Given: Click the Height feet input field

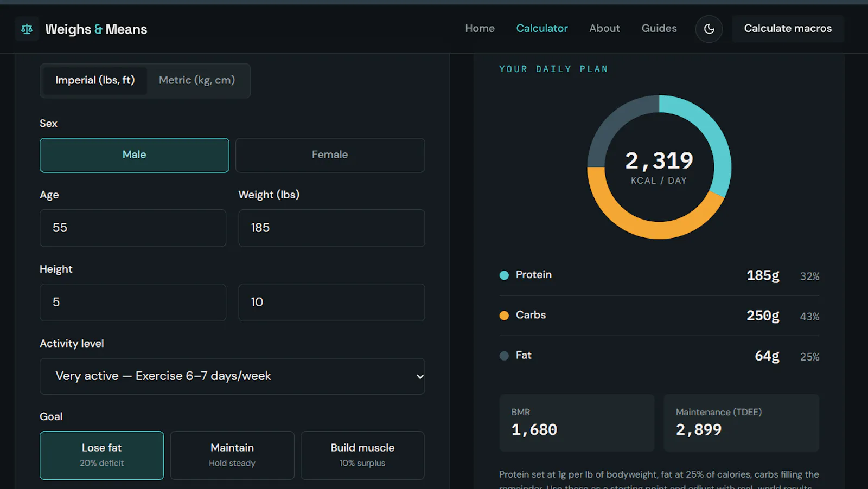Looking at the screenshot, I should pos(133,303).
